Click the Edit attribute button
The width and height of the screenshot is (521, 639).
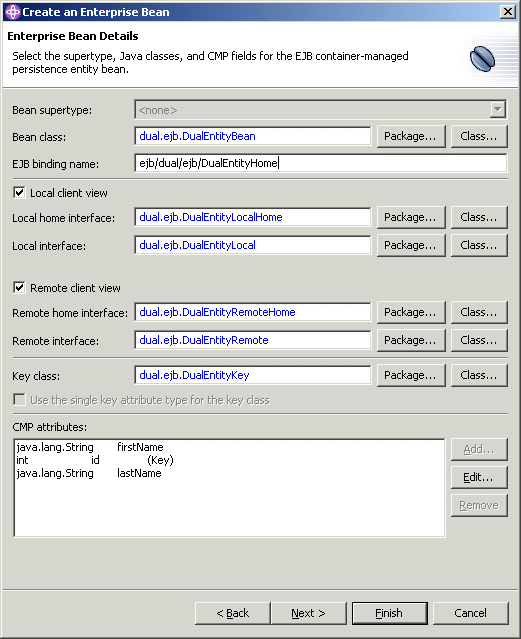click(x=479, y=477)
